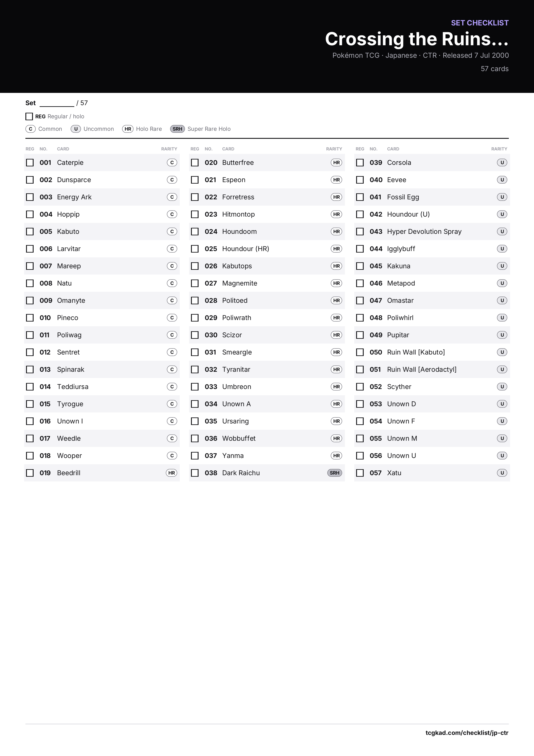Screen dimensions: 534x756
Task: Click the HR badge next to Tyranitar
Action: [336, 369]
